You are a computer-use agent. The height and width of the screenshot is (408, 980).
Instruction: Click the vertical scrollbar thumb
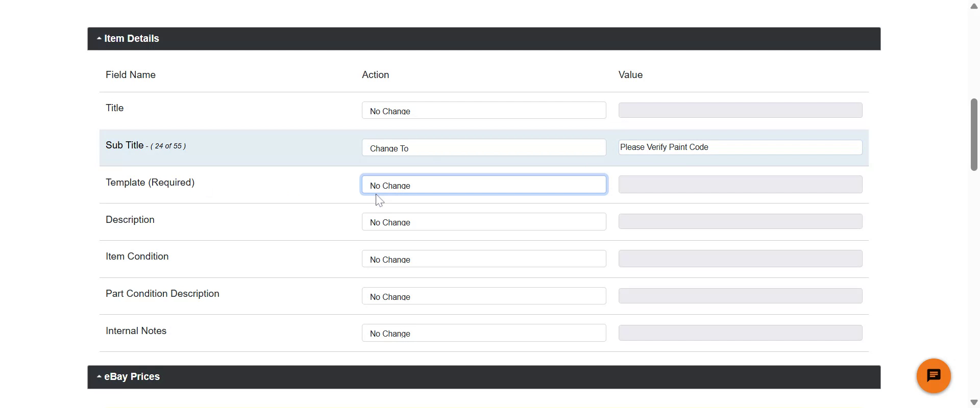coord(974,135)
